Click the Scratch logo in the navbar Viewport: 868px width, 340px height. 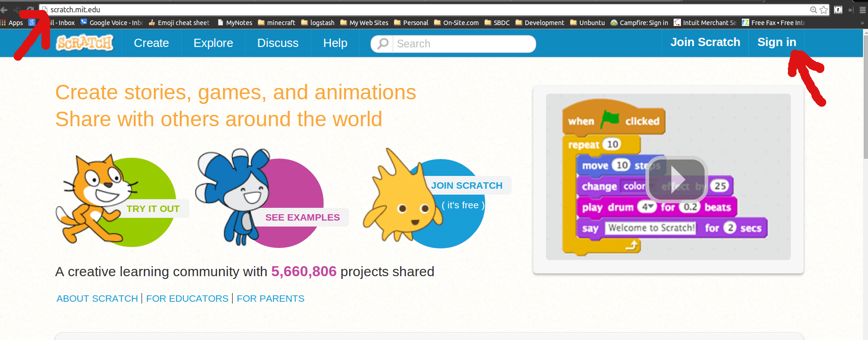(x=85, y=43)
